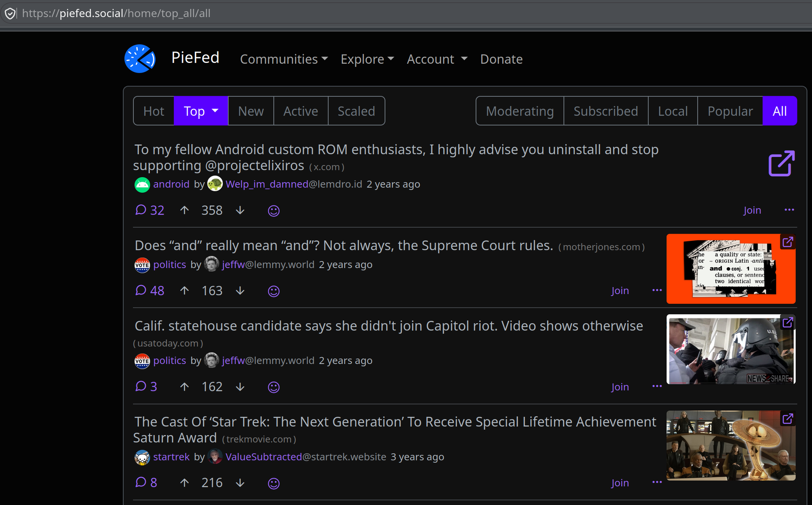812x505 pixels.
Task: Add emoji reaction to Star Trek post
Action: (274, 483)
